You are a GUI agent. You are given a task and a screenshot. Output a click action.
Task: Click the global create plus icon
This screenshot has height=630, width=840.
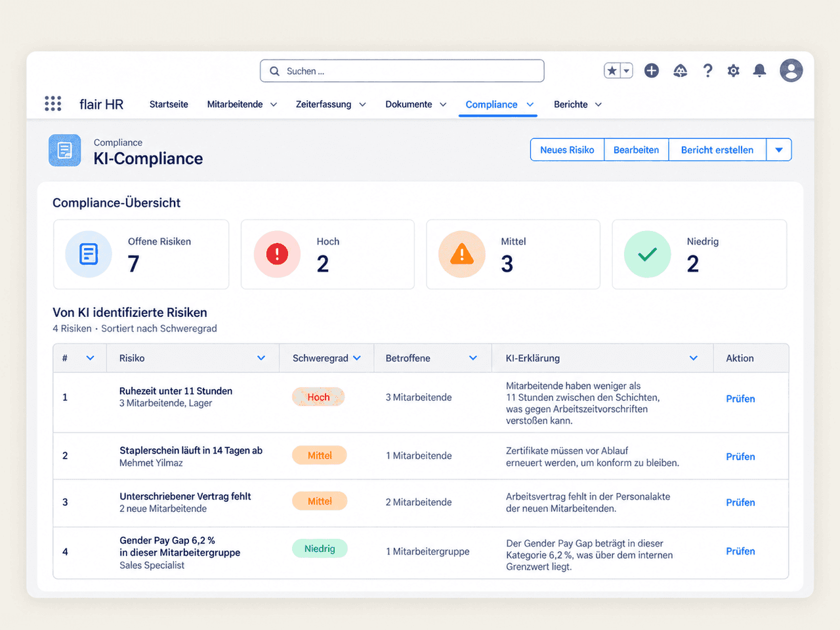click(x=652, y=71)
